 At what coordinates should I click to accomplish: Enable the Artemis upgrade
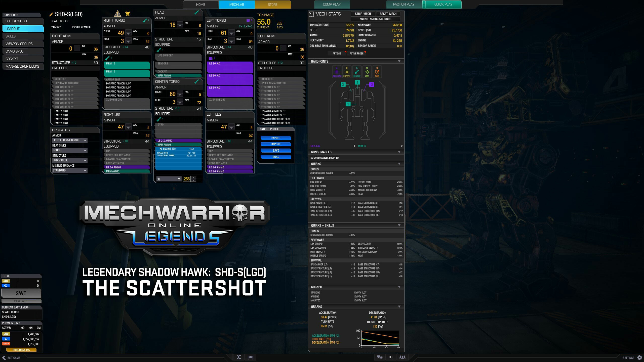pyautogui.click(x=337, y=53)
